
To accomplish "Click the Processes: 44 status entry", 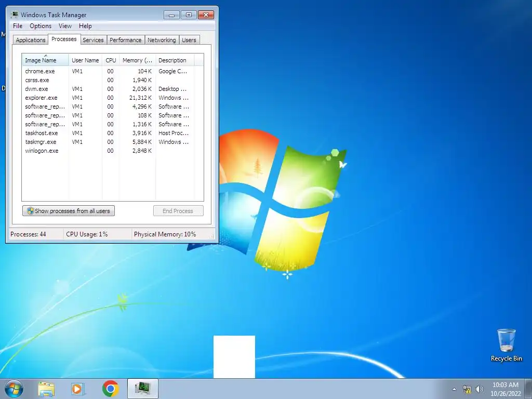I will click(28, 234).
